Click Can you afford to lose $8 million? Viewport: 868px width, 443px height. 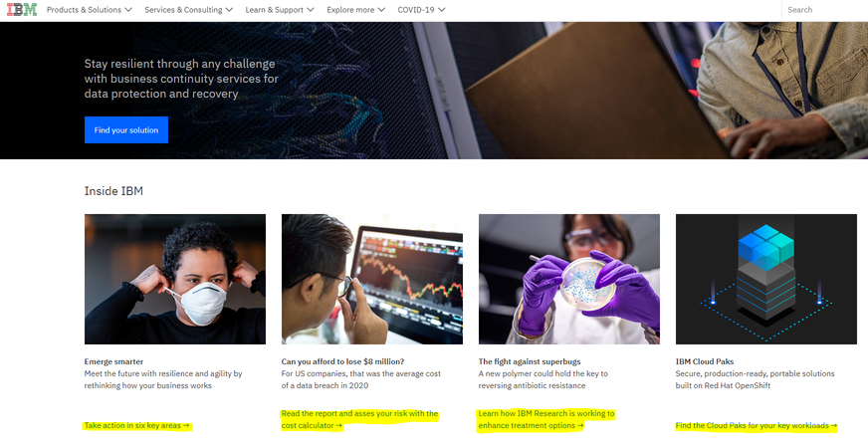pos(342,361)
